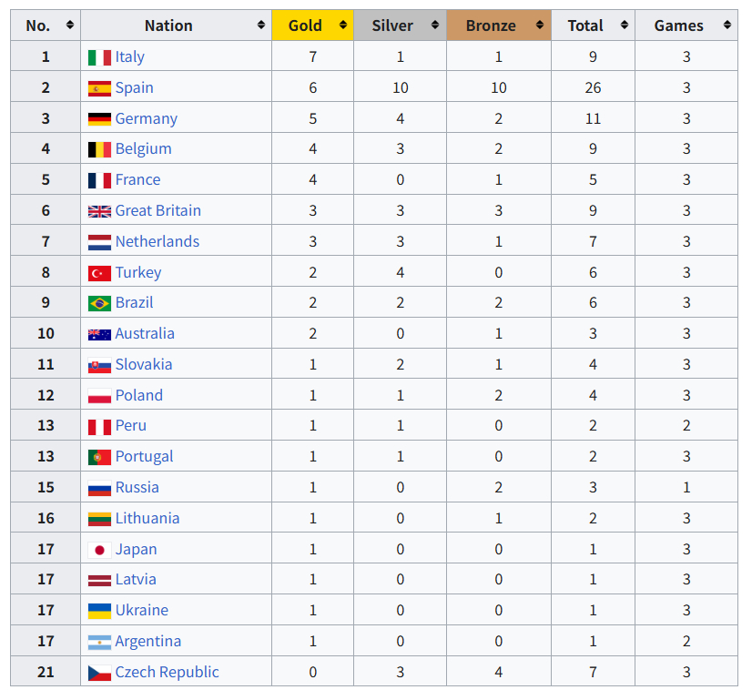Screen dimensions: 752x700
Task: Click the Czech Republic flag icon
Action: [99, 673]
